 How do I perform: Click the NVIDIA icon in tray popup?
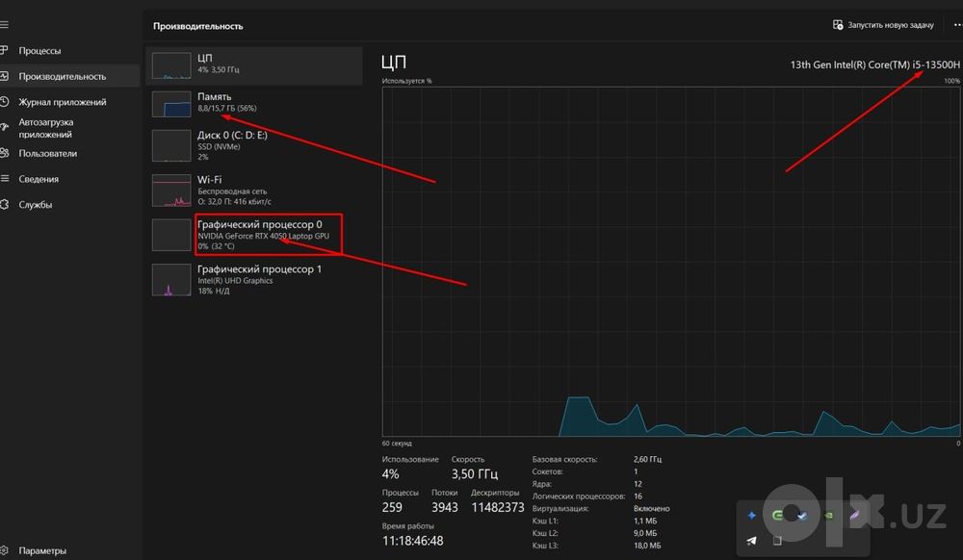point(828,515)
